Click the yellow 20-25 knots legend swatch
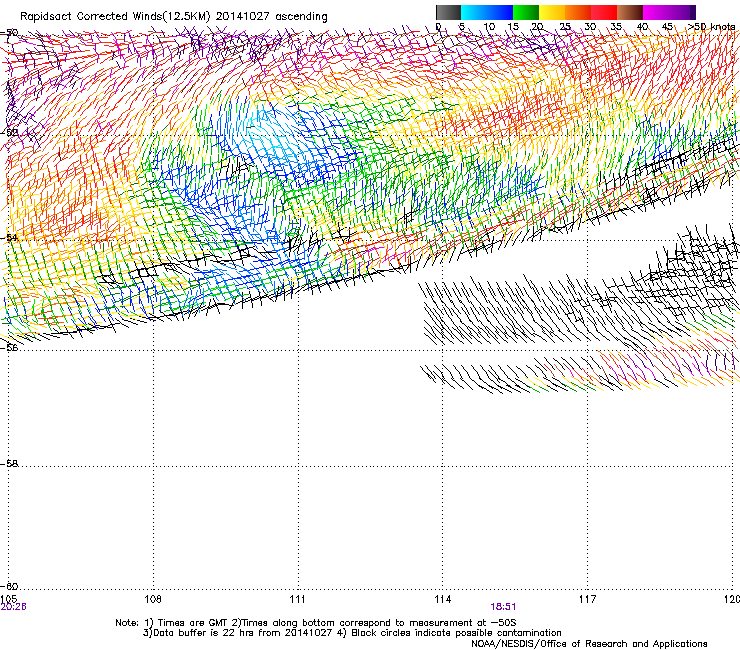The image size is (740, 650). (x=552, y=12)
